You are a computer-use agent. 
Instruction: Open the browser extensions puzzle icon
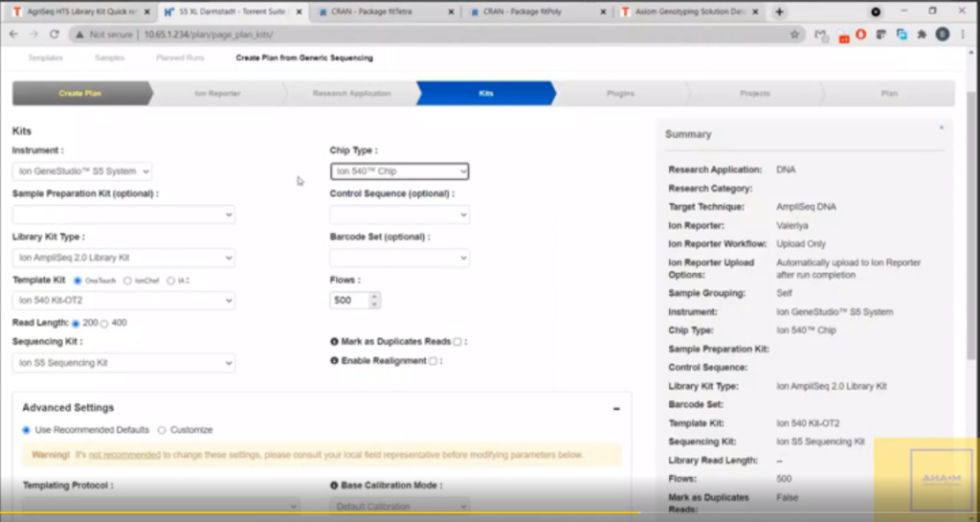922,34
